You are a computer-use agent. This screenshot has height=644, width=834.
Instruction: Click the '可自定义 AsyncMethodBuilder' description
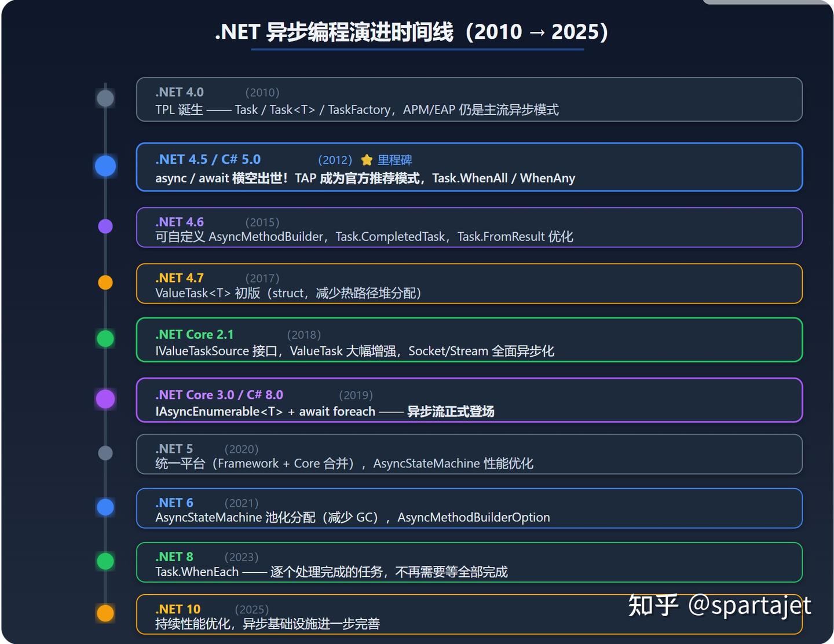coord(364,236)
